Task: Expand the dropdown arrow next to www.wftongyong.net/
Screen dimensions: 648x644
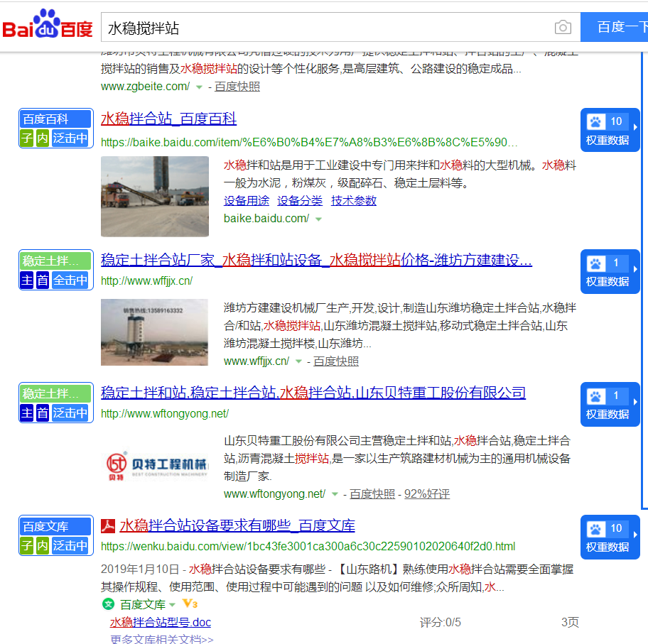Action: [335, 494]
